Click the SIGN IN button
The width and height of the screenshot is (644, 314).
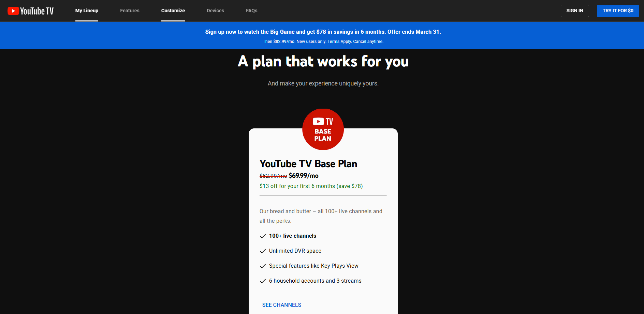click(x=575, y=11)
